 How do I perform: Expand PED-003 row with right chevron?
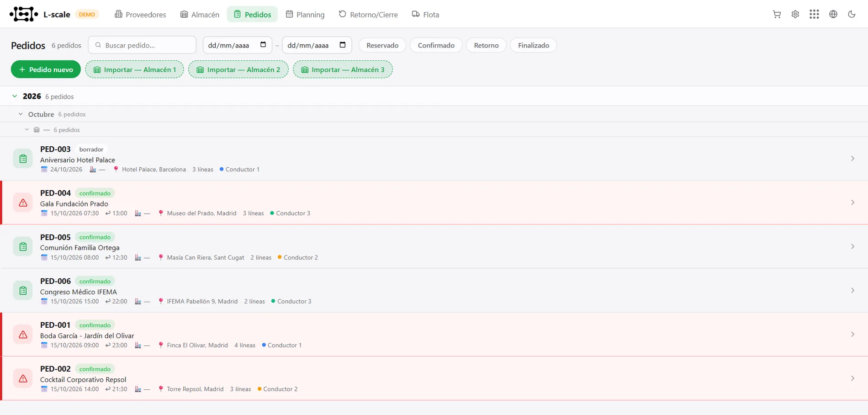(x=852, y=159)
